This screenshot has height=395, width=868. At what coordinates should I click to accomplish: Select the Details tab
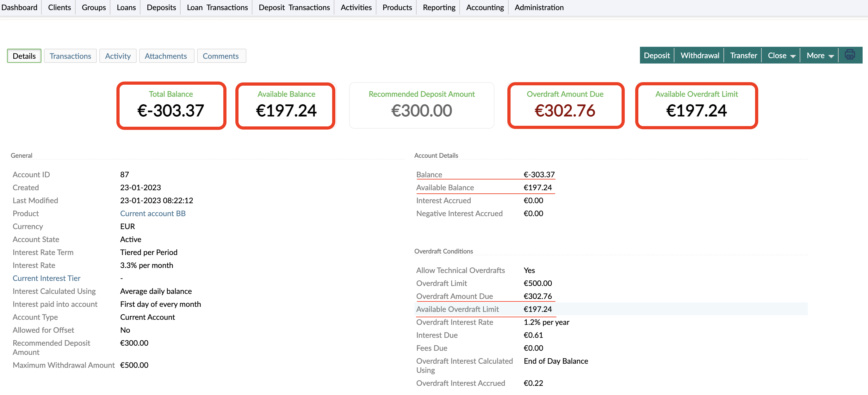click(24, 56)
